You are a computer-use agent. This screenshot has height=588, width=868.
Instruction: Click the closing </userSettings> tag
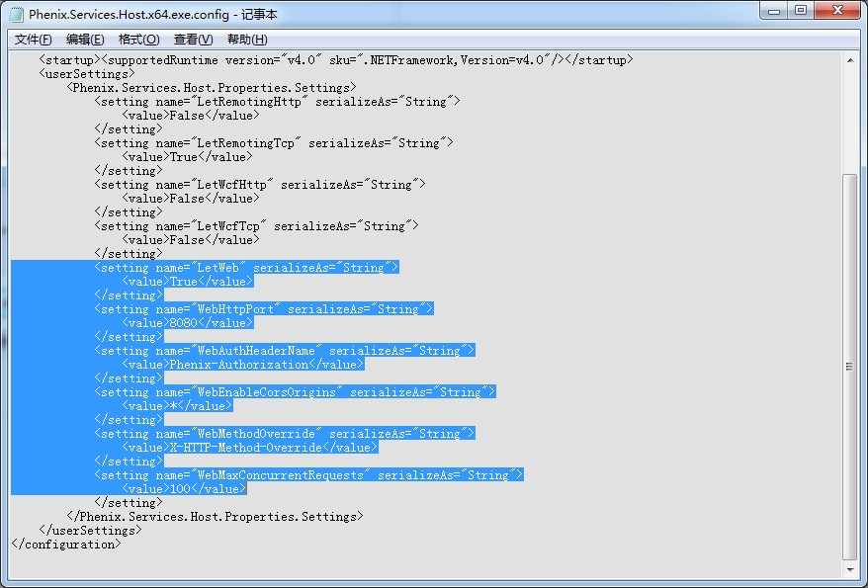click(x=90, y=530)
